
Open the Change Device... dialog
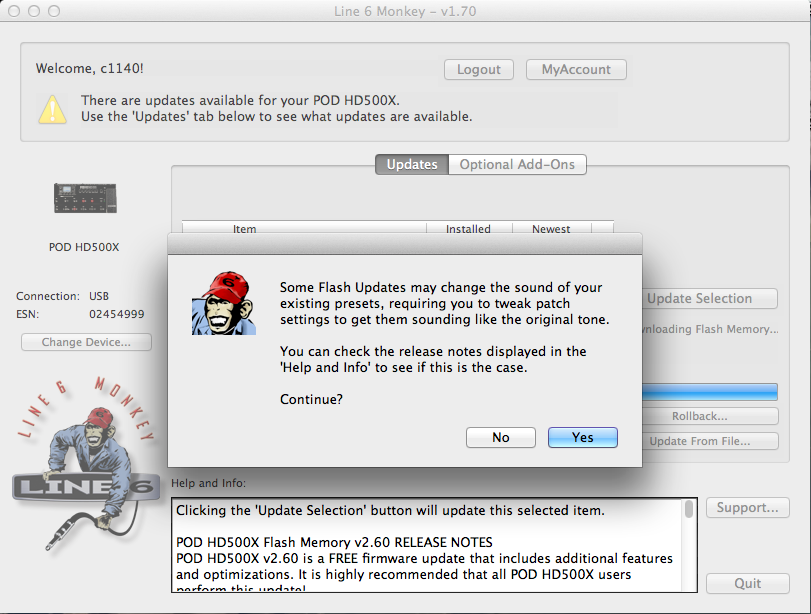pos(86,342)
